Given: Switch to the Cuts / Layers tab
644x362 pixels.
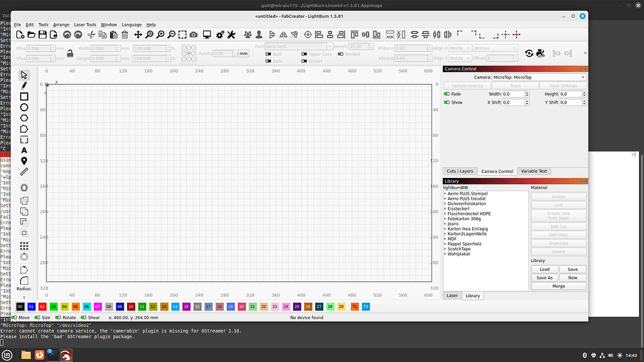Looking at the screenshot, I should tap(459, 171).
